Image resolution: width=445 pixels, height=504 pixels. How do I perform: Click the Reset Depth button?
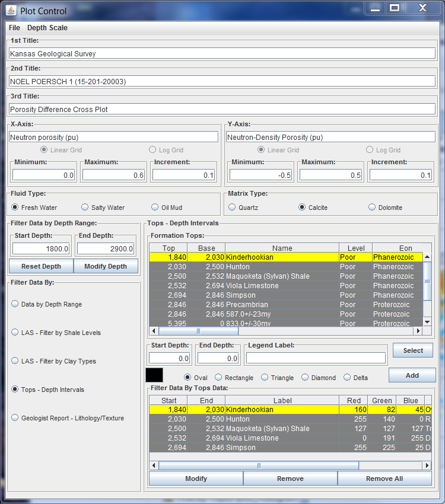coord(41,266)
